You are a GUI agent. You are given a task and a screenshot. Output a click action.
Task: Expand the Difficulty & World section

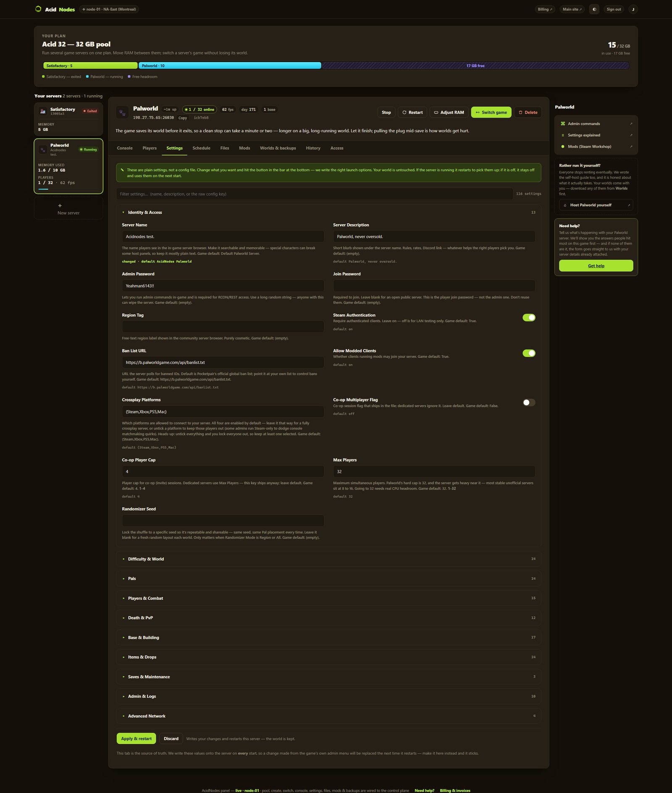coord(328,559)
